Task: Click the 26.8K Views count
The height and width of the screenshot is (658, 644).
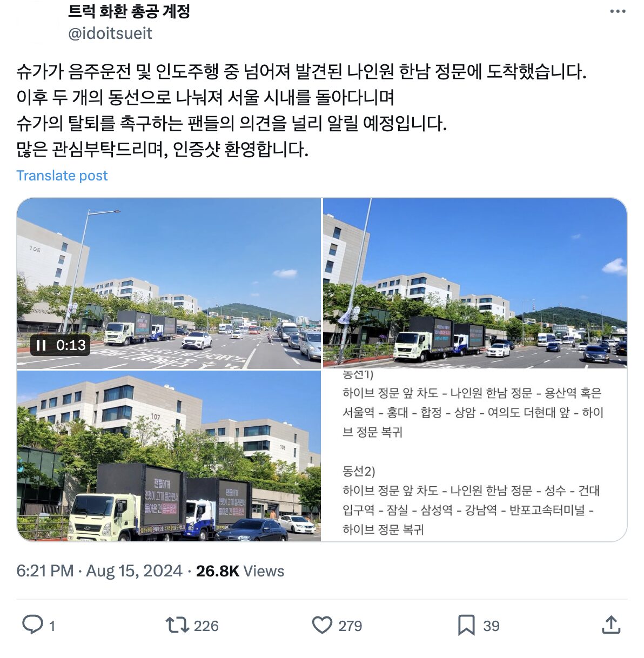Action: (240, 571)
